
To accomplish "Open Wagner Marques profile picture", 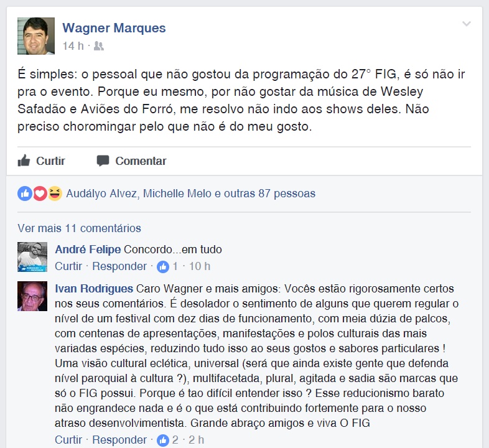I will (x=36, y=36).
